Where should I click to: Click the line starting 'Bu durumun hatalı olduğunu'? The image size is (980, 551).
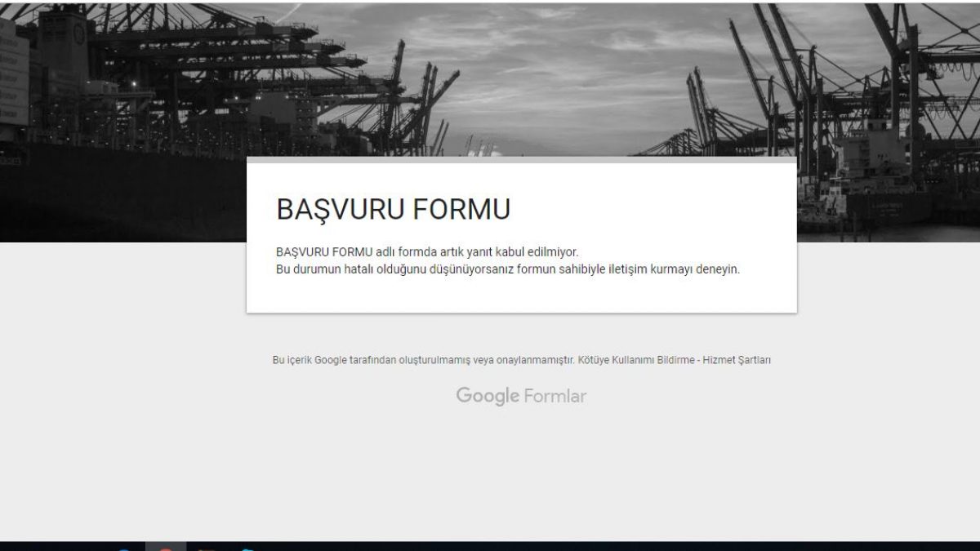pyautogui.click(x=508, y=269)
